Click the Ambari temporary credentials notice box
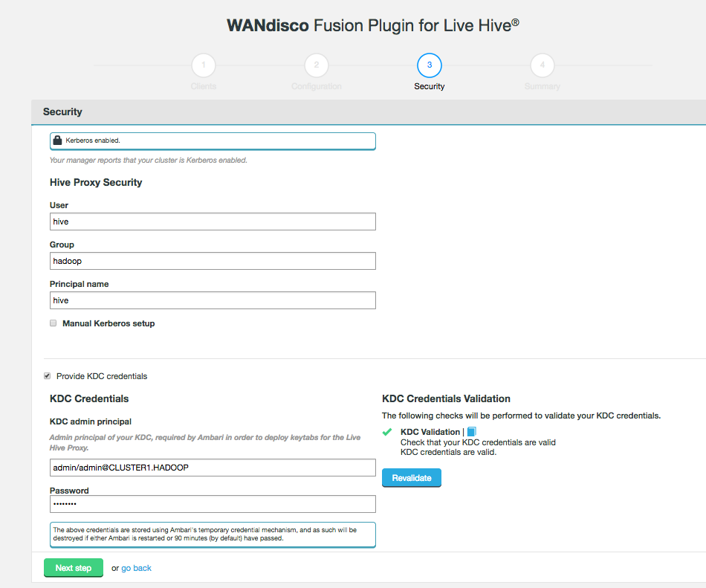This screenshot has width=706, height=588. coord(213,534)
